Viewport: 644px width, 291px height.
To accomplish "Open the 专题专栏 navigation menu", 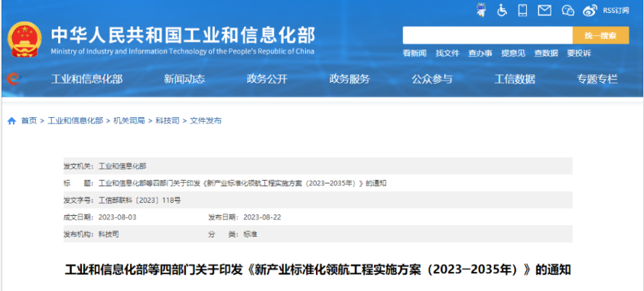I will (597, 79).
